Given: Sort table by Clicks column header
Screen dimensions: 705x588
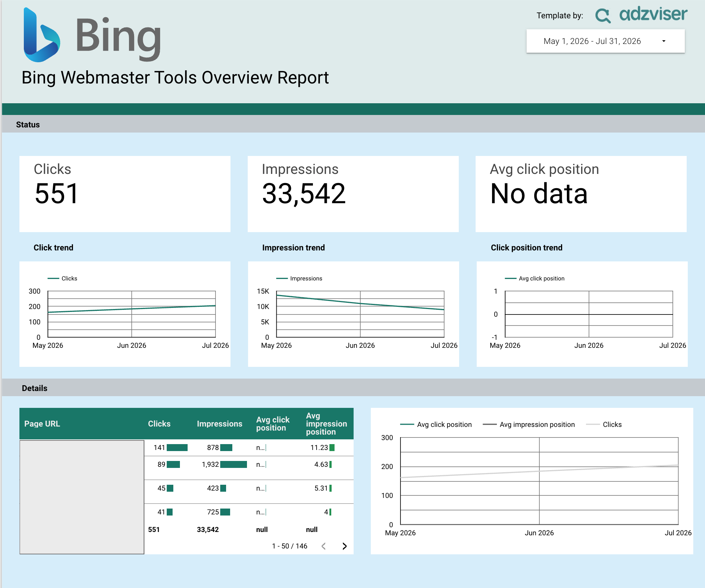Looking at the screenshot, I should point(159,424).
